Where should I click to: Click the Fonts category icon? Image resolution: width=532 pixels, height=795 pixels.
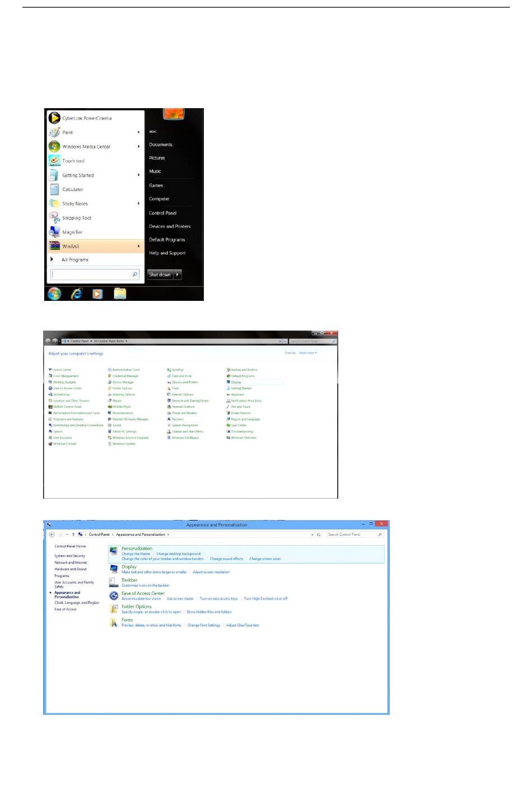[114, 622]
